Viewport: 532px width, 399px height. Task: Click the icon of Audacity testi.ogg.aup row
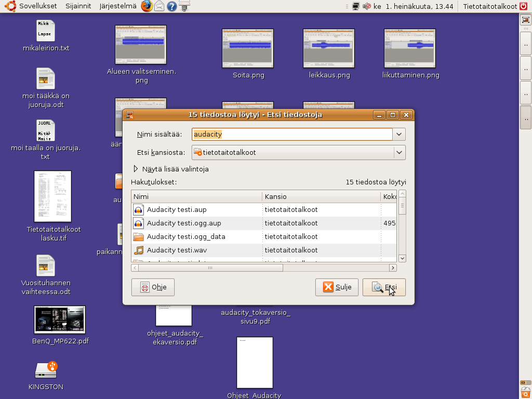(138, 223)
